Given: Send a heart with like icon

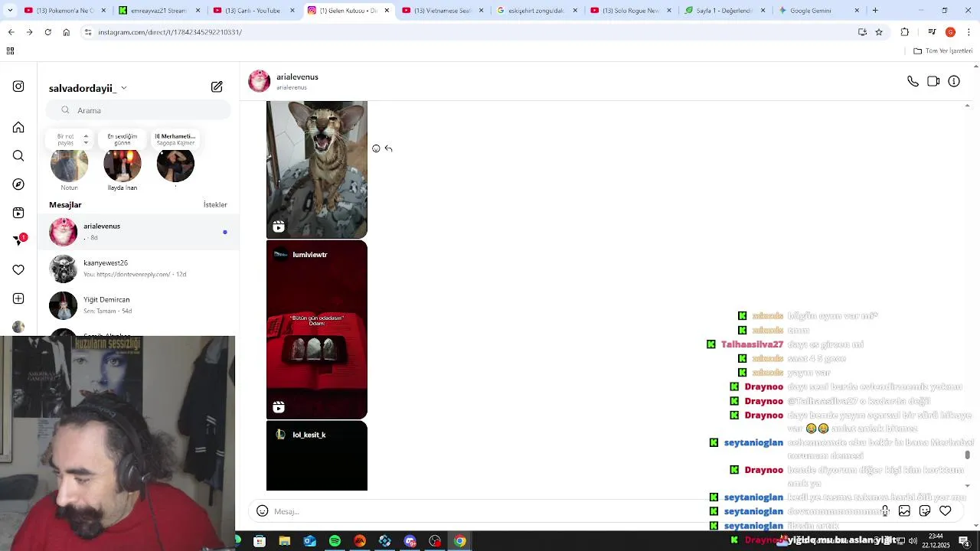Looking at the screenshot, I should [946, 510].
